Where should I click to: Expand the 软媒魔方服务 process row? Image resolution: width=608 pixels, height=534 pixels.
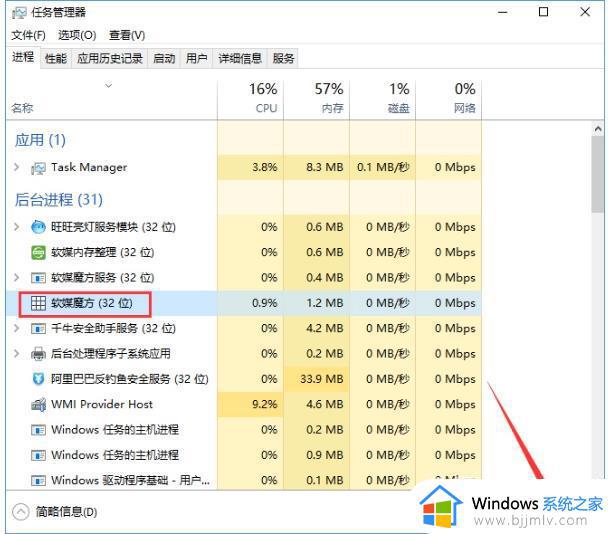16,277
